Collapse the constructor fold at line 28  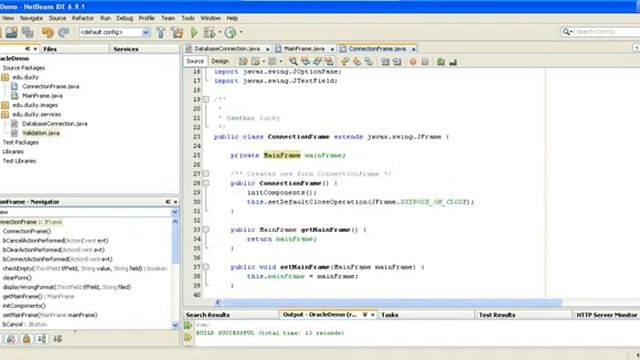pos(206,183)
